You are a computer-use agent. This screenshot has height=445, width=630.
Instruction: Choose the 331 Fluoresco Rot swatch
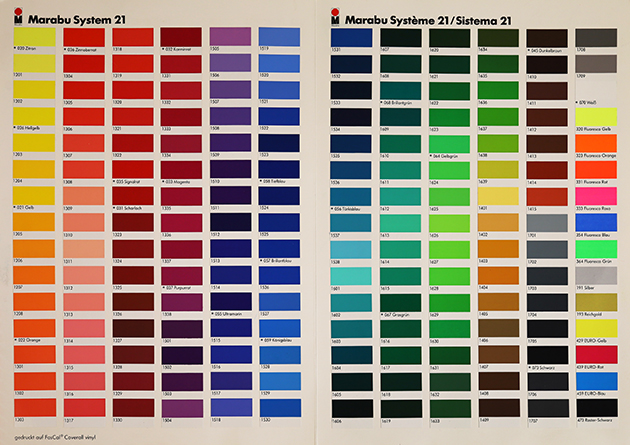(x=596, y=170)
